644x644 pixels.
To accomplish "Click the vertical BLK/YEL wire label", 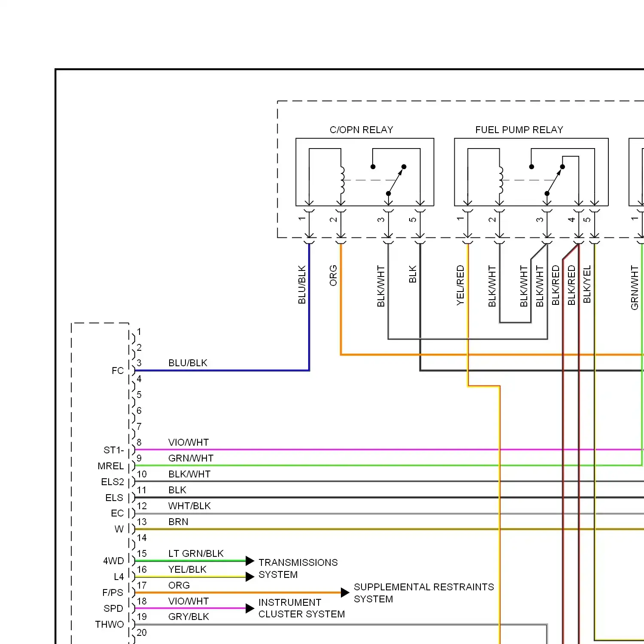I will [x=587, y=284].
